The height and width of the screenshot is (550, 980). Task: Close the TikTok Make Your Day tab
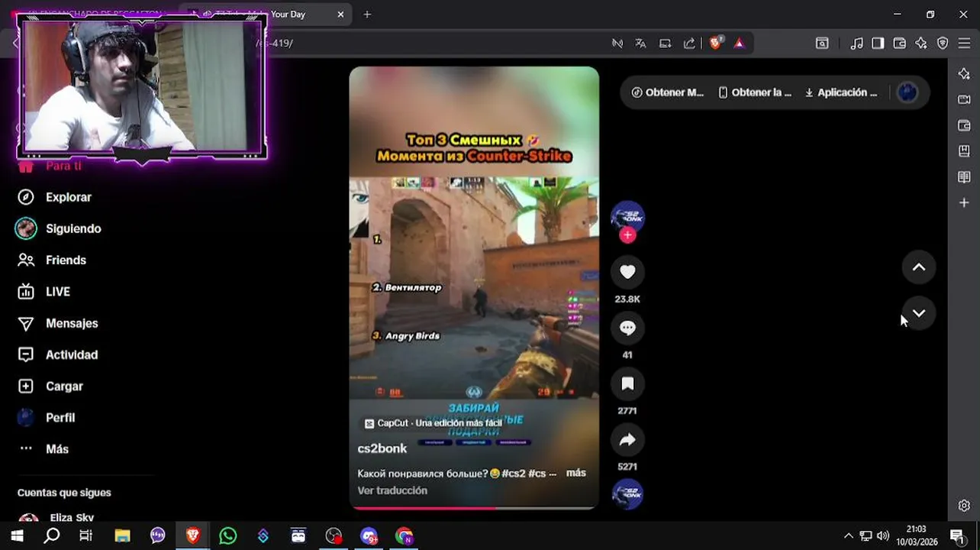coord(340,15)
